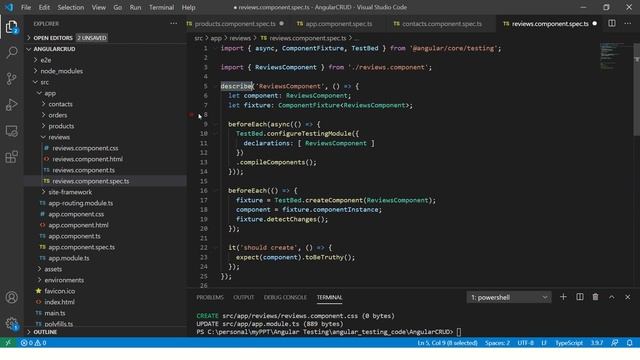Switch to the Output panel tab
This screenshot has width=640, height=360.
(x=244, y=298)
